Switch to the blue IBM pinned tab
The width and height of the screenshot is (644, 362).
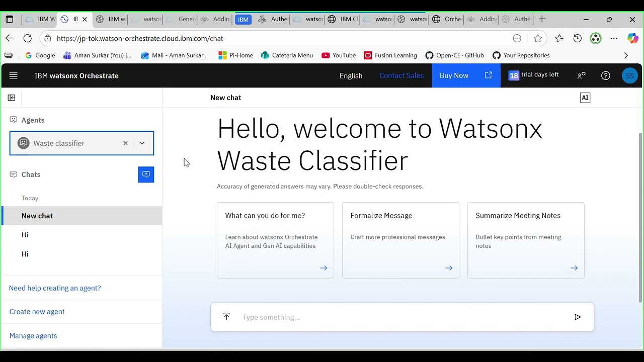click(243, 19)
